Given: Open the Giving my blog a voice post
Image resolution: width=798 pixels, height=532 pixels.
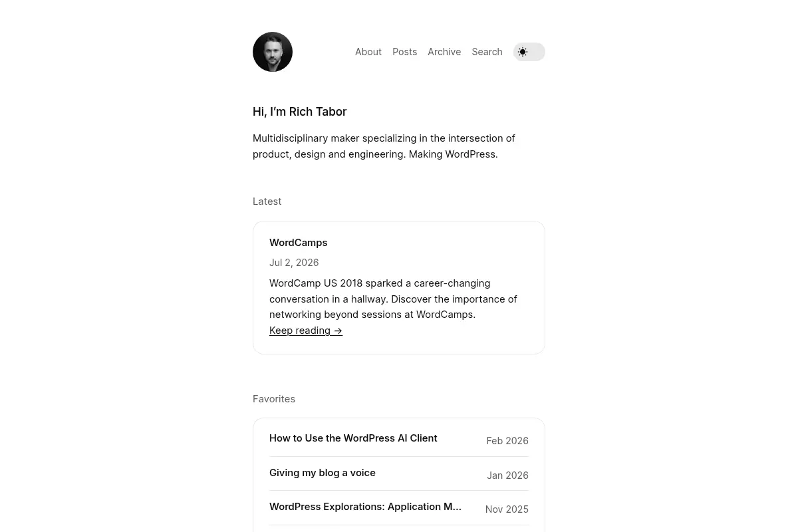Looking at the screenshot, I should pyautogui.click(x=323, y=473).
